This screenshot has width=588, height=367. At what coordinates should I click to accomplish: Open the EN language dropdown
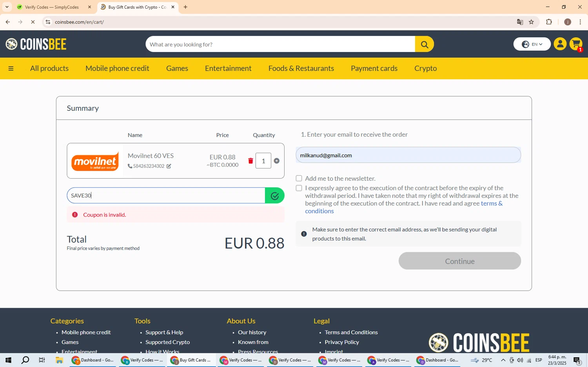click(532, 44)
